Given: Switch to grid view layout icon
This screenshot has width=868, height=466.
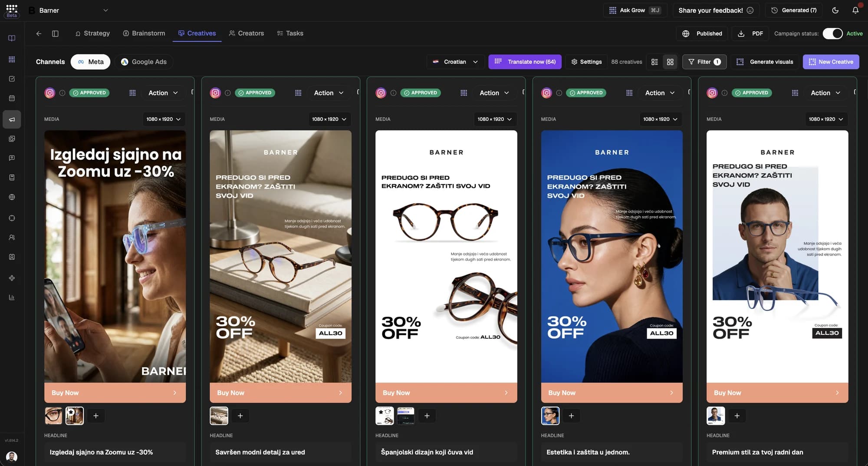Looking at the screenshot, I should [670, 62].
